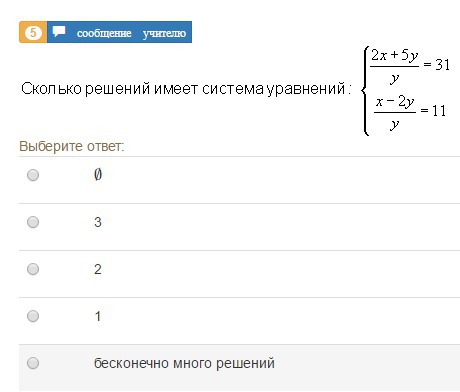
Task: Click the speech bubble message icon
Action: (59, 31)
